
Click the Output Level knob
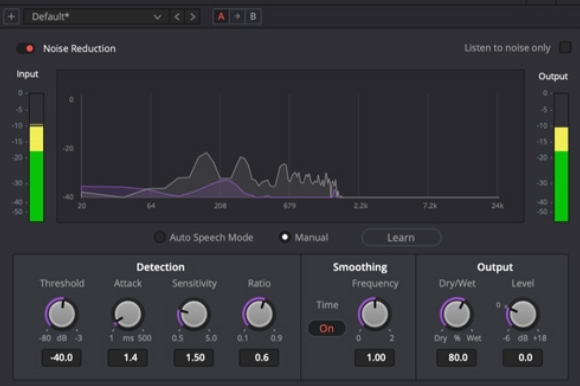[522, 314]
